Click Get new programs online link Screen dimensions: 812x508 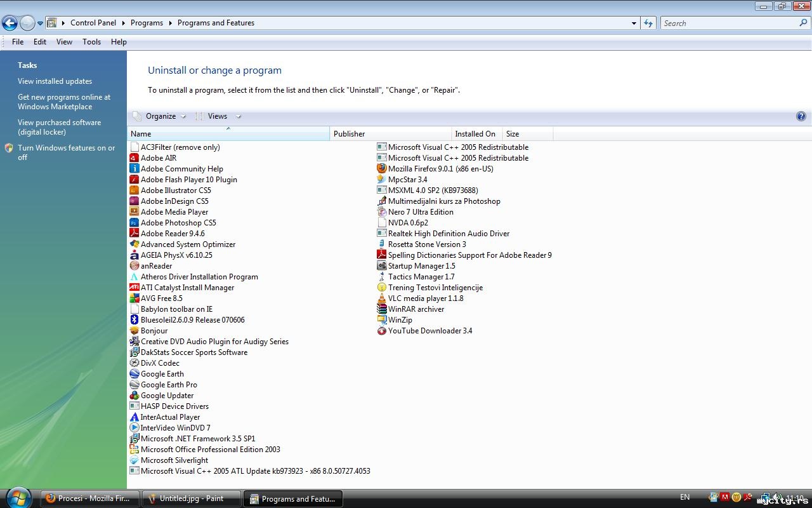coord(64,102)
